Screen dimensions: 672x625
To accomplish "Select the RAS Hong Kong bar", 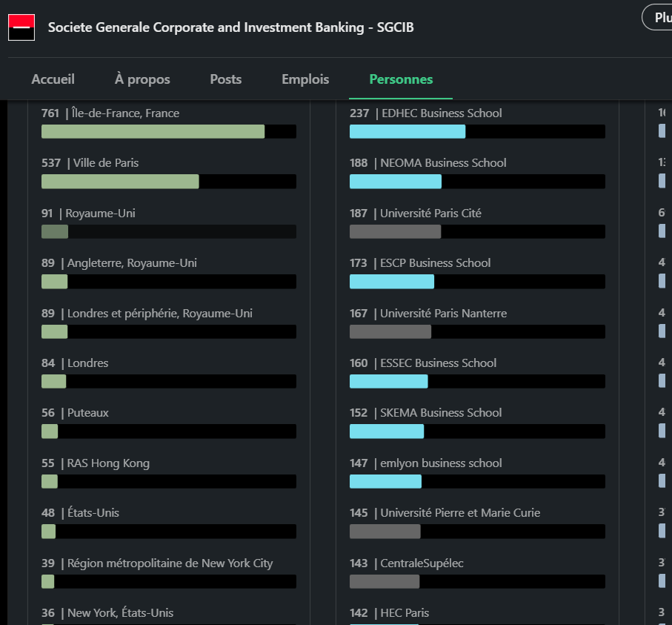I will click(x=169, y=481).
